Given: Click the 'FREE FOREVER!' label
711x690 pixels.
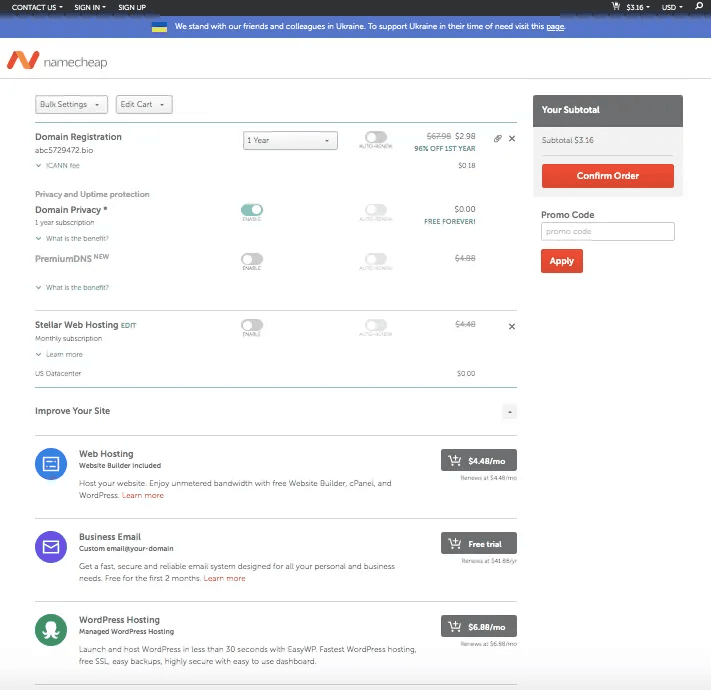Looking at the screenshot, I should click(450, 222).
